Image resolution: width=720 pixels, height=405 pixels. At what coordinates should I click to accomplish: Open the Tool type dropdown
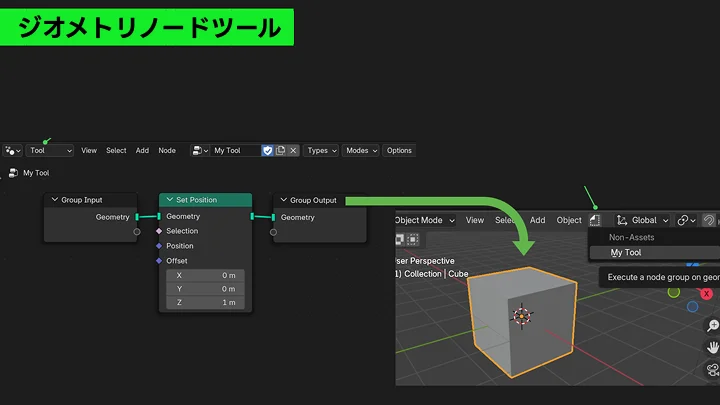coord(50,151)
